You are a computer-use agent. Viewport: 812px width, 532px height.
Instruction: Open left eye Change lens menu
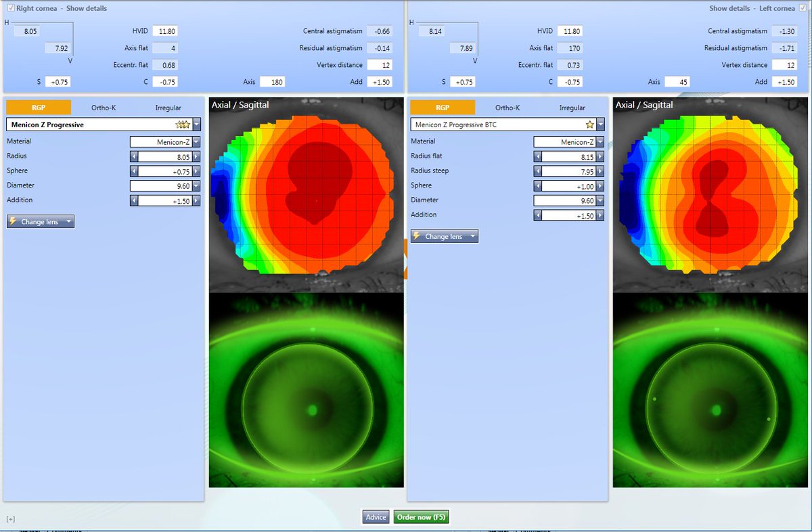click(x=445, y=236)
